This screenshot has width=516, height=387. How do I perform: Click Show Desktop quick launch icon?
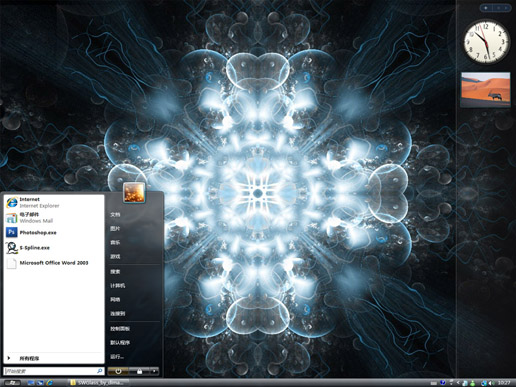[31, 383]
